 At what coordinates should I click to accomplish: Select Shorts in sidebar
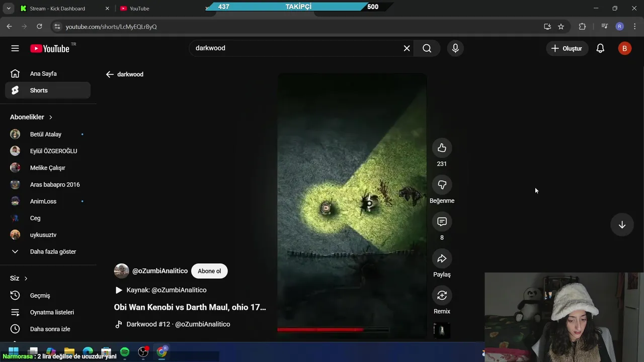pyautogui.click(x=48, y=90)
